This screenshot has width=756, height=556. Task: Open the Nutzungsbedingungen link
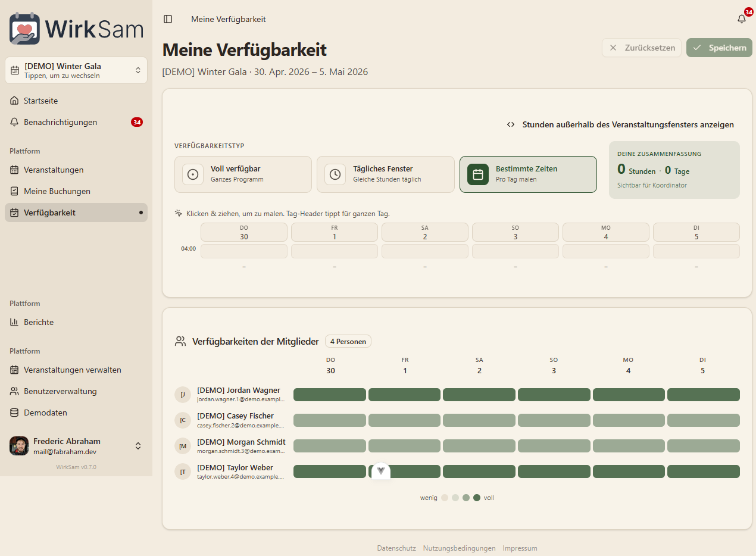click(460, 548)
